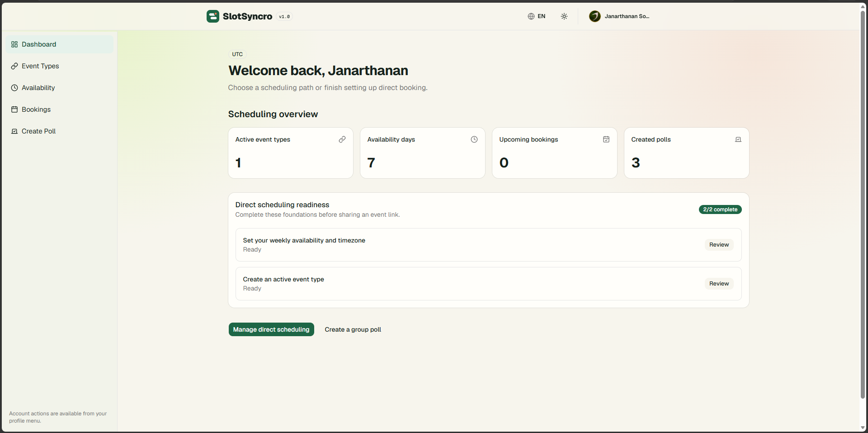Click poll icon on Created polls card

coord(738,139)
